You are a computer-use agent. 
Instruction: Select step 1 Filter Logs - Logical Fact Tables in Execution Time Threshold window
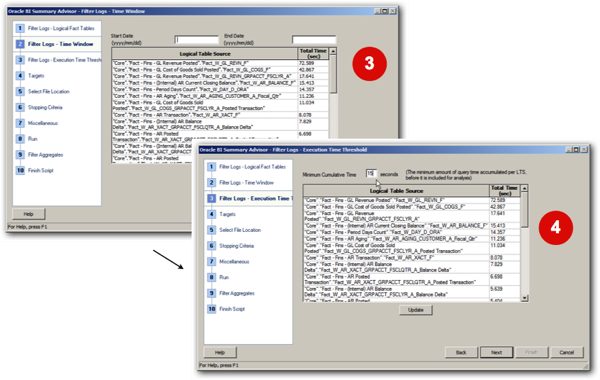click(x=247, y=167)
